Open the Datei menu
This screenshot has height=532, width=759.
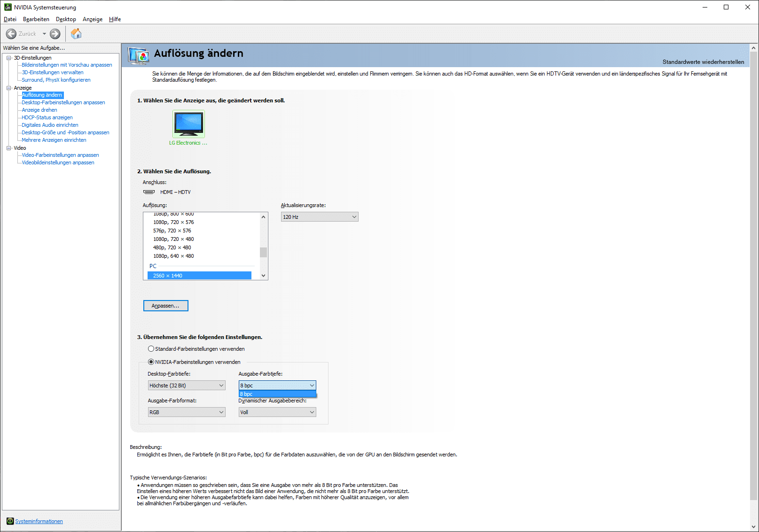click(10, 19)
